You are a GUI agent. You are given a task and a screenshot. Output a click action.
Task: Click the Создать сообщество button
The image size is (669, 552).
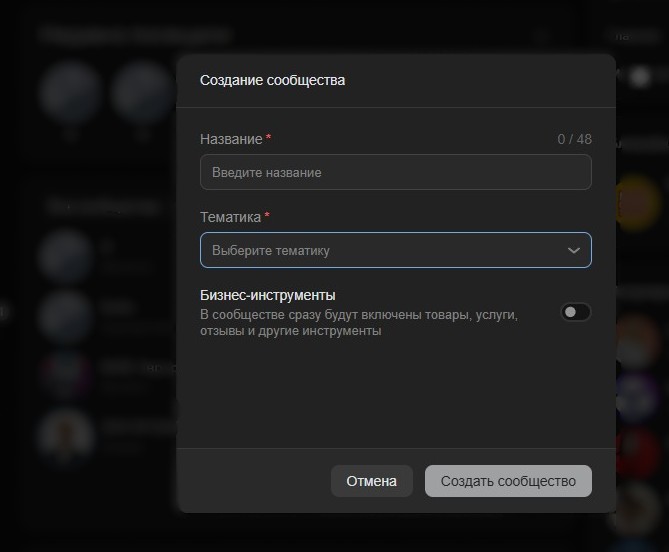pos(508,481)
